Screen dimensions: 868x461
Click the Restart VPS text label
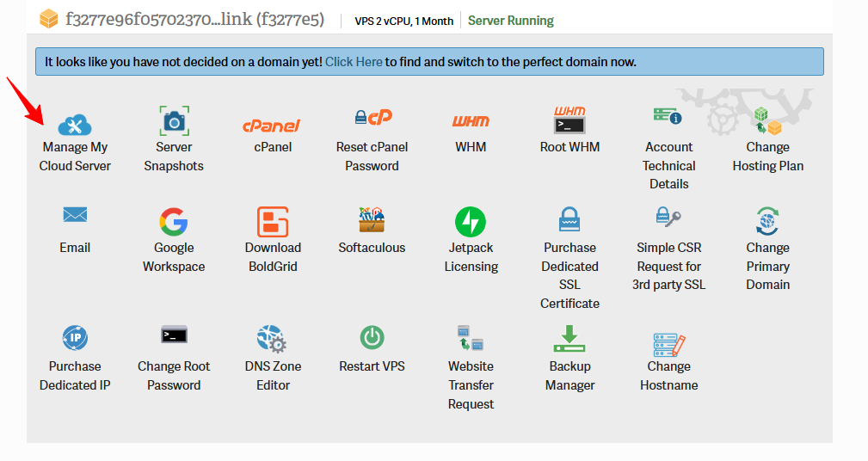372,366
